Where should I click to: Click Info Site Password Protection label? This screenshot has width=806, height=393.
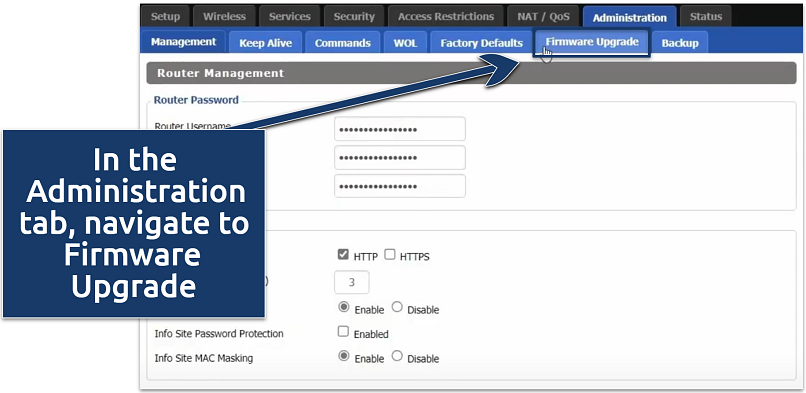[x=218, y=333]
